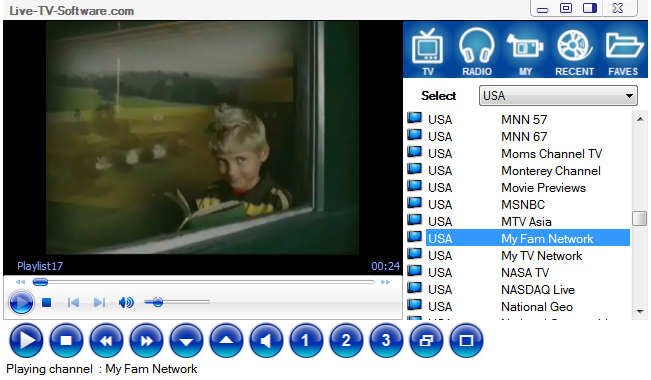Viewport: 651px width, 380px height.
Task: Click the Playlist17 label in player
Action: 40,266
